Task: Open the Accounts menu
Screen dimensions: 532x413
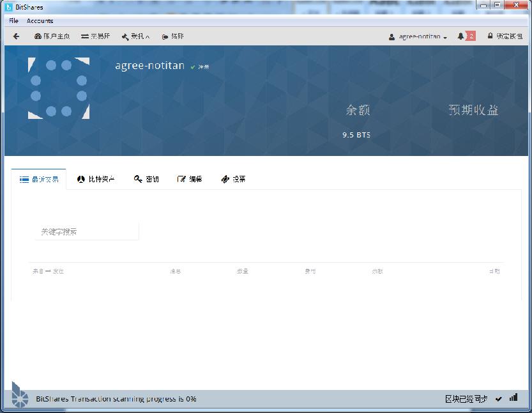Action: (39, 20)
